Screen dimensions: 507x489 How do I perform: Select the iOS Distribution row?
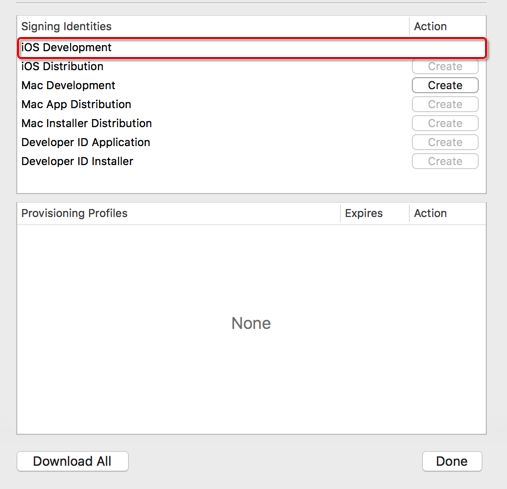[x=252, y=66]
